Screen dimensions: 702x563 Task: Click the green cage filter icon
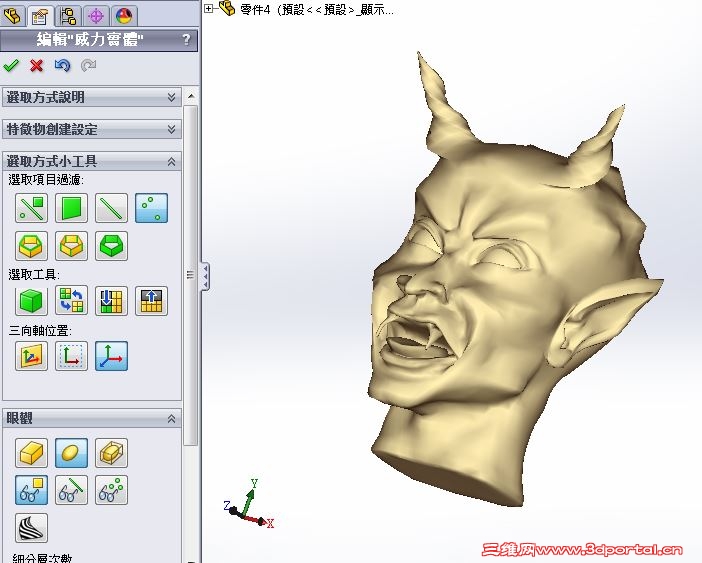(x=111, y=246)
